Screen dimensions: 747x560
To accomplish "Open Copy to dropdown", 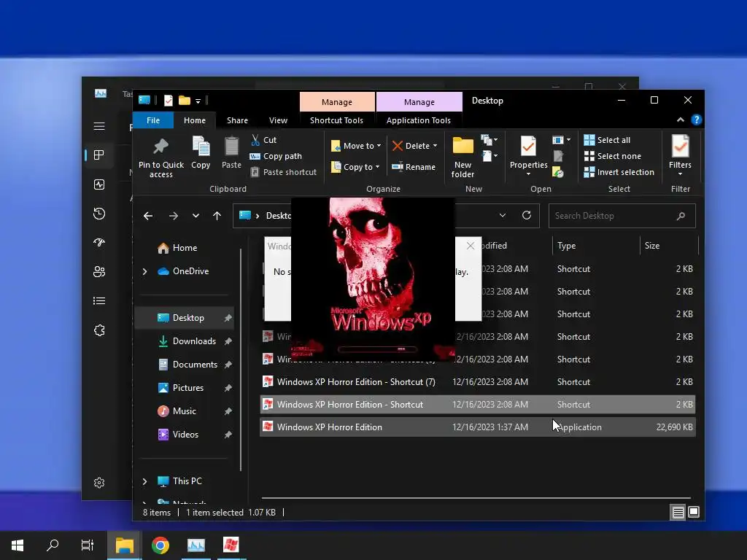I will point(355,167).
